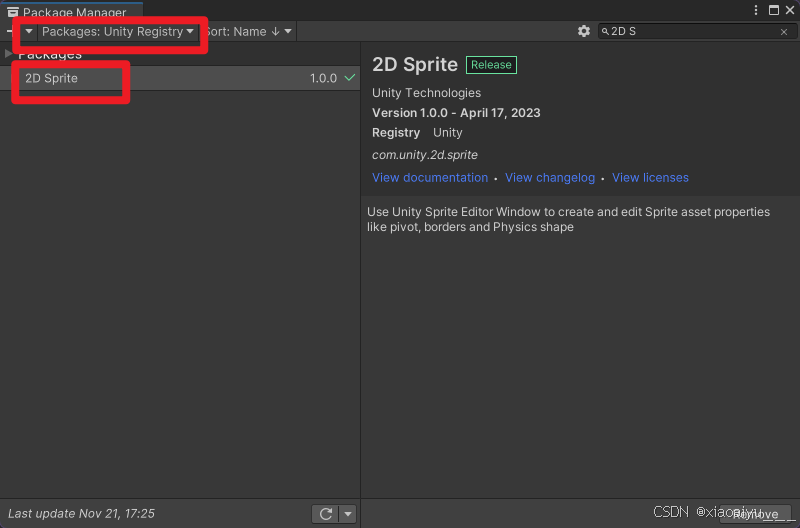
Task: Refresh the package list
Action: 326,514
